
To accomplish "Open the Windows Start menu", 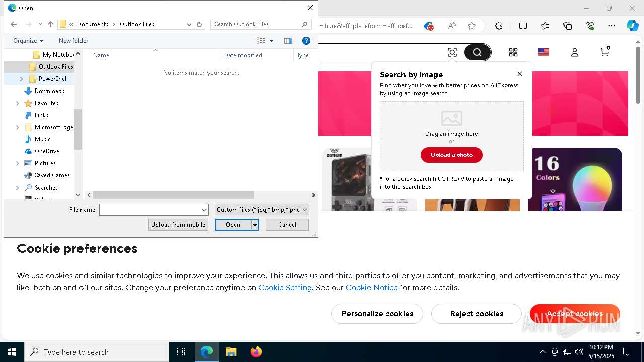I will [x=12, y=352].
